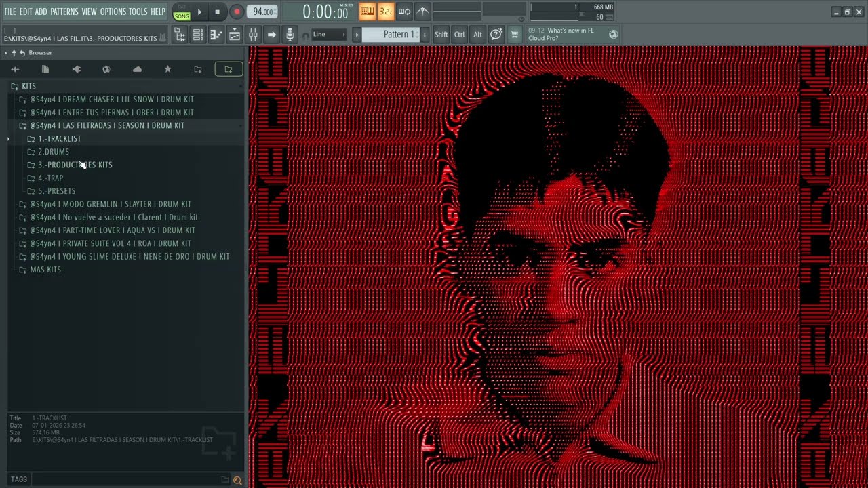
Task: Select the highlighted Browser folder tab icon
Action: tap(229, 69)
